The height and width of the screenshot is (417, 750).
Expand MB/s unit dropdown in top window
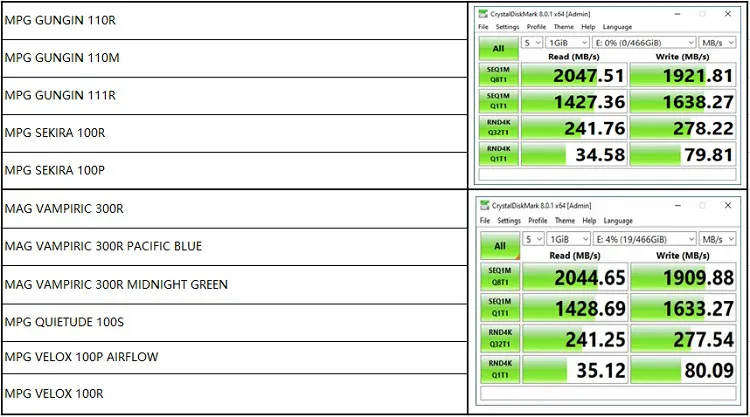[717, 43]
